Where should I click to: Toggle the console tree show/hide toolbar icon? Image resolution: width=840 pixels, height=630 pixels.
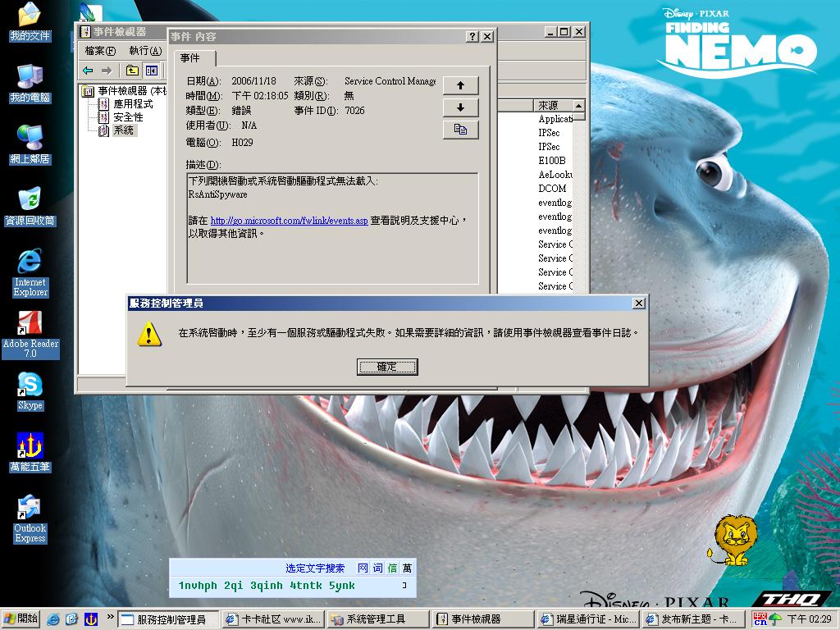coord(152,71)
